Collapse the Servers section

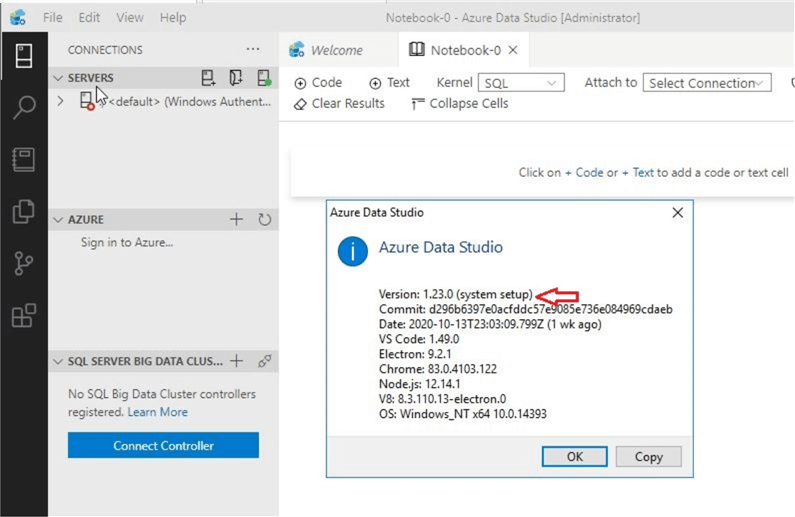tap(58, 78)
